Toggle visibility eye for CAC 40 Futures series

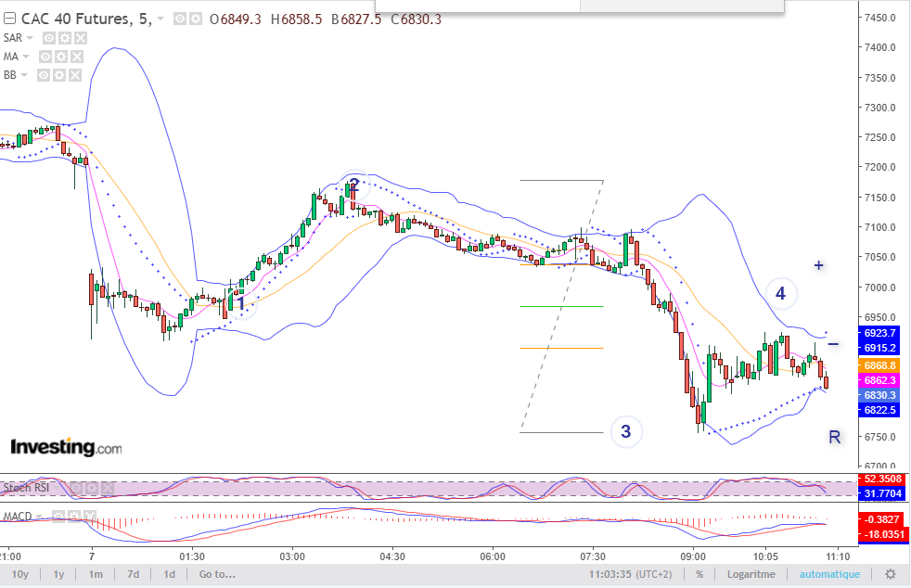click(x=180, y=19)
